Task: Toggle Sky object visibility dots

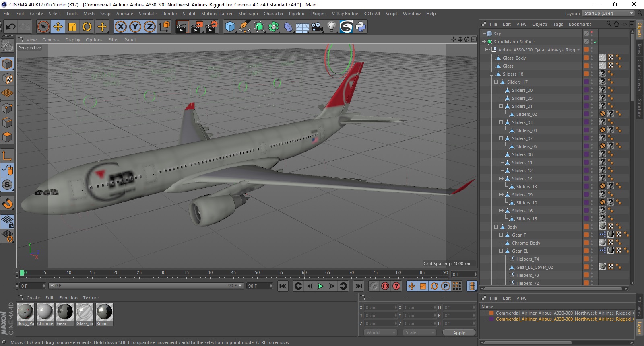Action: 592,34
